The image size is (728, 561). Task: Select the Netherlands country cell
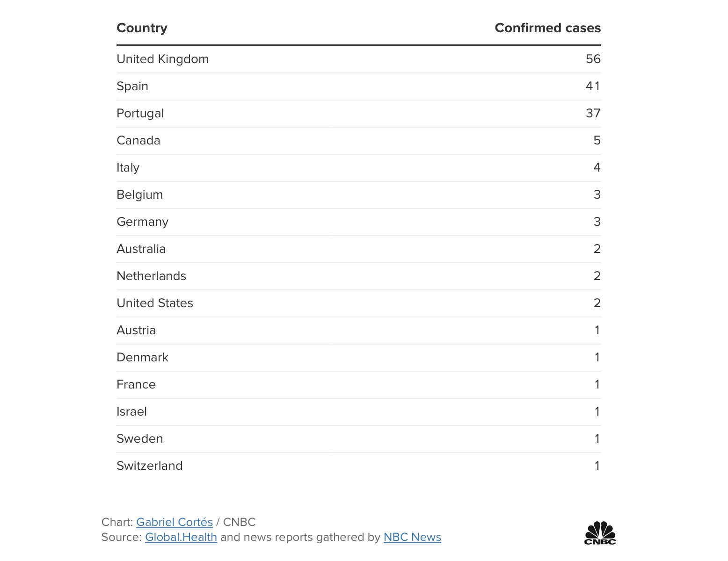[x=151, y=276]
